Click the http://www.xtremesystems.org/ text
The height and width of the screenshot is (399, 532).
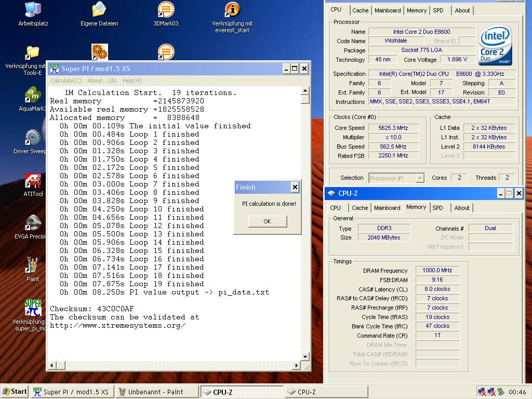click(x=118, y=325)
